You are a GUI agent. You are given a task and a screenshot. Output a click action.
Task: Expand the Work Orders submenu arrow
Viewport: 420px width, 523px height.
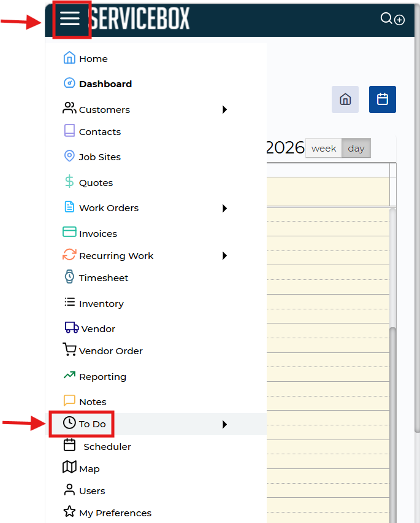tap(224, 208)
